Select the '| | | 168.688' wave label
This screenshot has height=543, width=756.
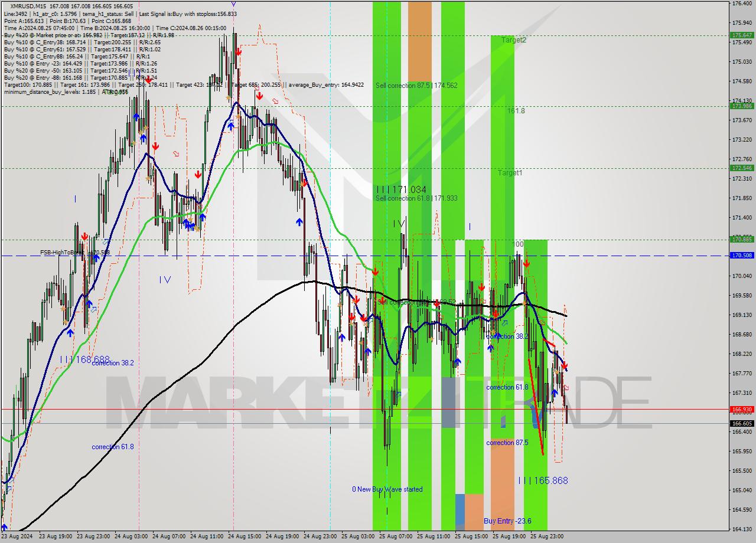(84, 359)
